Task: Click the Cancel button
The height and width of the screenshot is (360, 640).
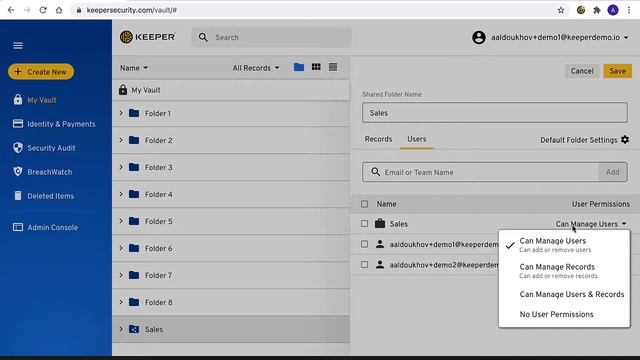Action: (582, 71)
